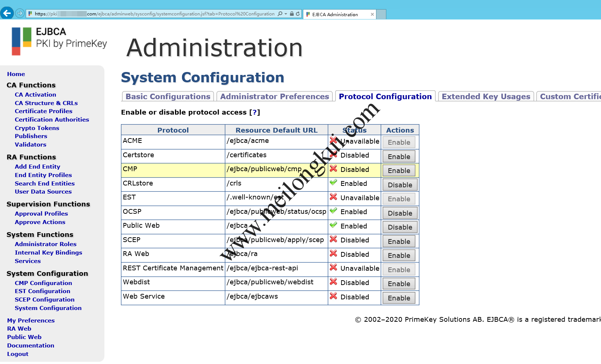This screenshot has width=601, height=364.
Task: Click the browser address bar URL
Action: coord(154,14)
